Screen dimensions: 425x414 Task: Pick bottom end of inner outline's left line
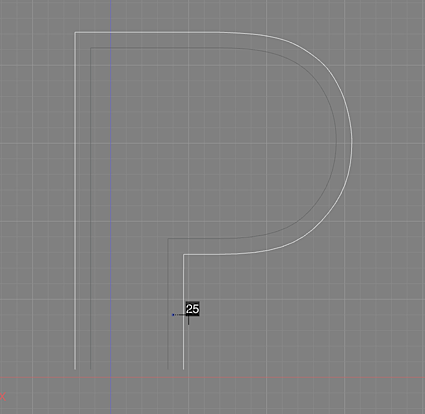[91, 368]
